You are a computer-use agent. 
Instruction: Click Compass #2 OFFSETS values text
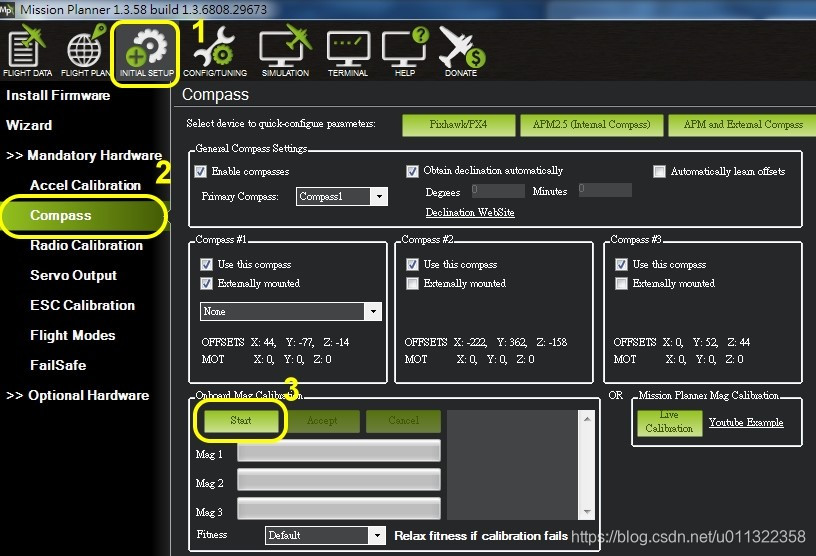(x=486, y=343)
